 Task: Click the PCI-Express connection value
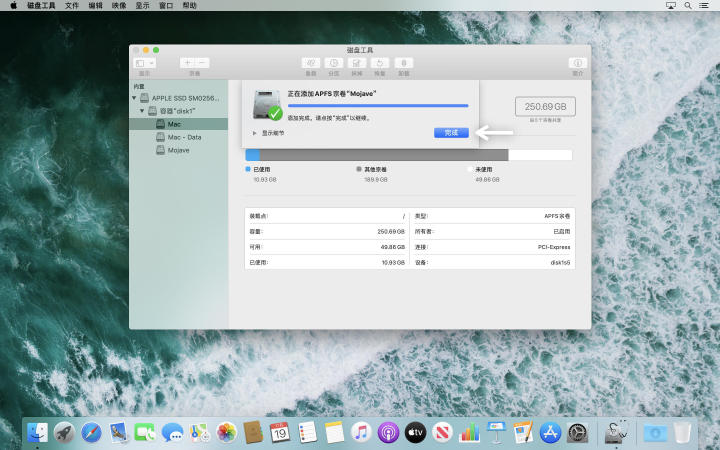click(x=554, y=247)
